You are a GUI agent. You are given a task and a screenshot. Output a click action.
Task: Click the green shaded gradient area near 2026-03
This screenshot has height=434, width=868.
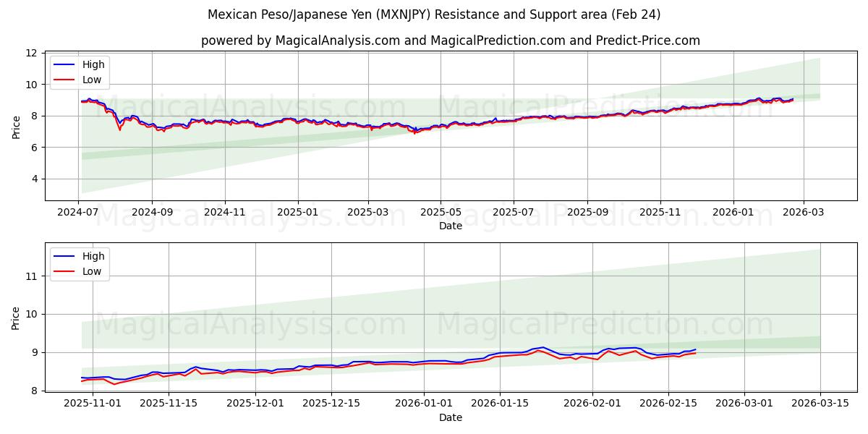[796, 80]
